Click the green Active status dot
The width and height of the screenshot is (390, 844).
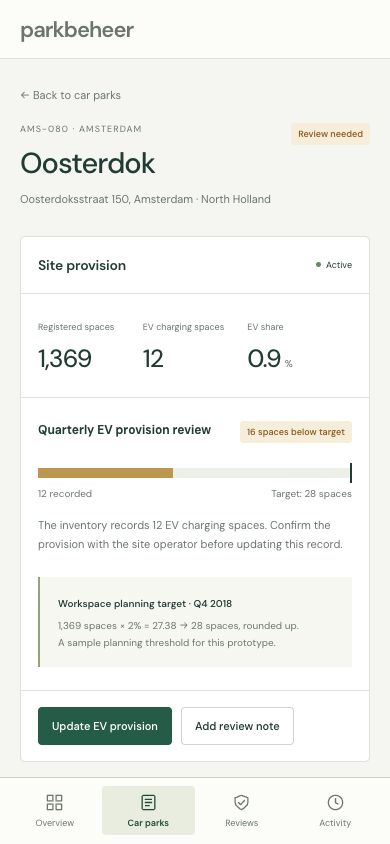click(318, 265)
